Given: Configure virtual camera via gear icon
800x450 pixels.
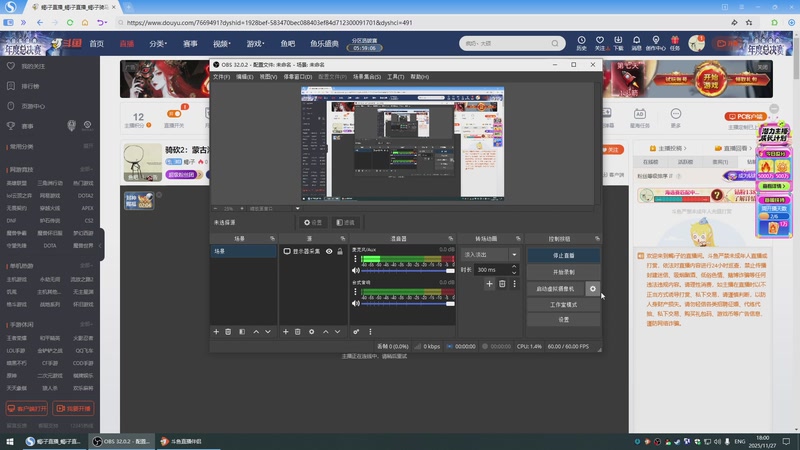Looking at the screenshot, I should click(592, 289).
